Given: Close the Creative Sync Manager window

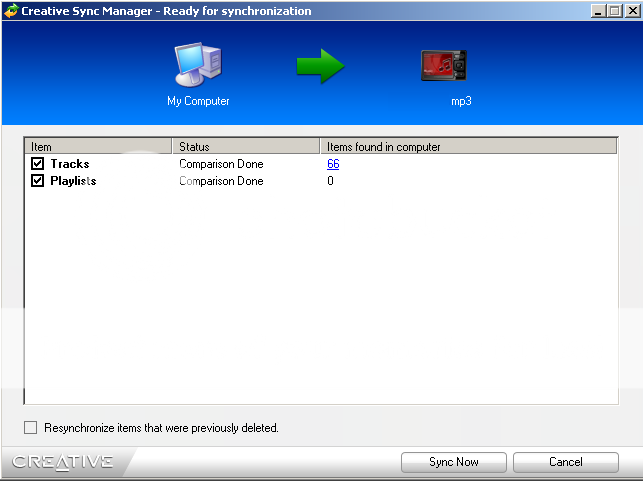Looking at the screenshot, I should [x=632, y=11].
